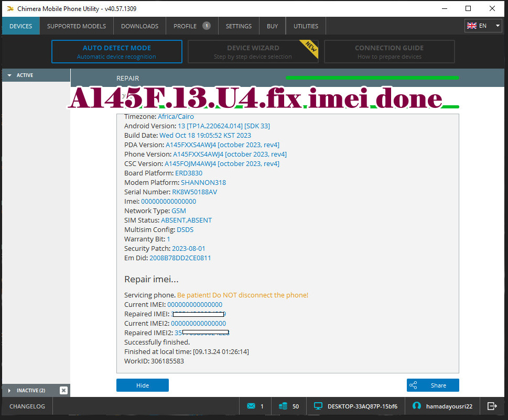Open the UTILITIES tab
Viewport: 508px width, 420px height.
tap(306, 26)
